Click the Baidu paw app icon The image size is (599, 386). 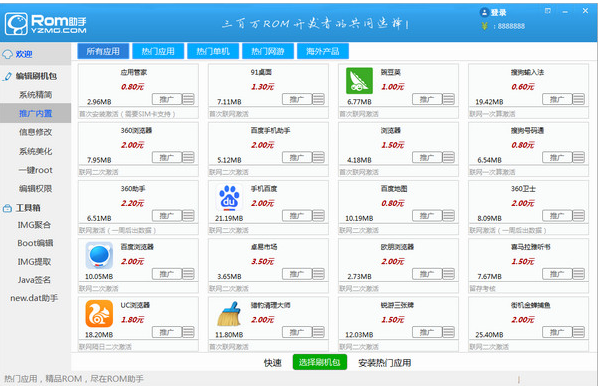229,197
